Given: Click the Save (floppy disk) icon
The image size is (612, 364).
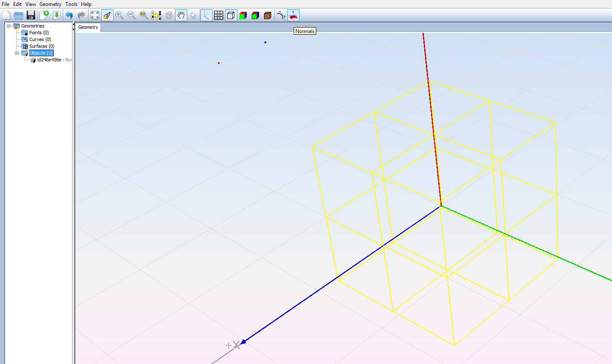Looking at the screenshot, I should point(31,16).
